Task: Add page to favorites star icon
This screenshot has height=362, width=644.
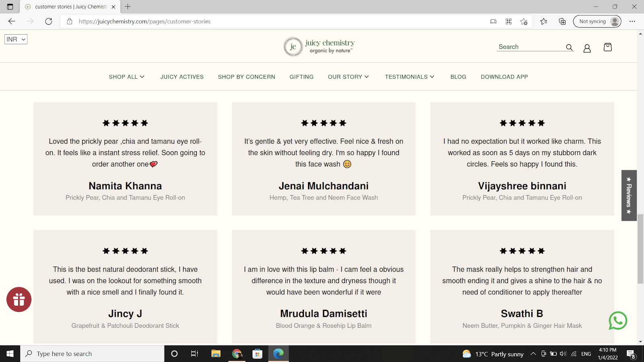Action: pos(524,21)
